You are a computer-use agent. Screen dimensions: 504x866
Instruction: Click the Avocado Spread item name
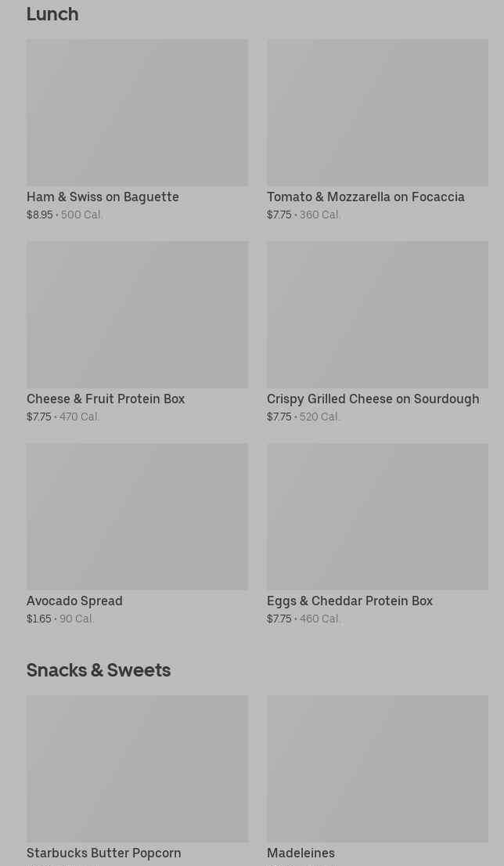pos(74,601)
